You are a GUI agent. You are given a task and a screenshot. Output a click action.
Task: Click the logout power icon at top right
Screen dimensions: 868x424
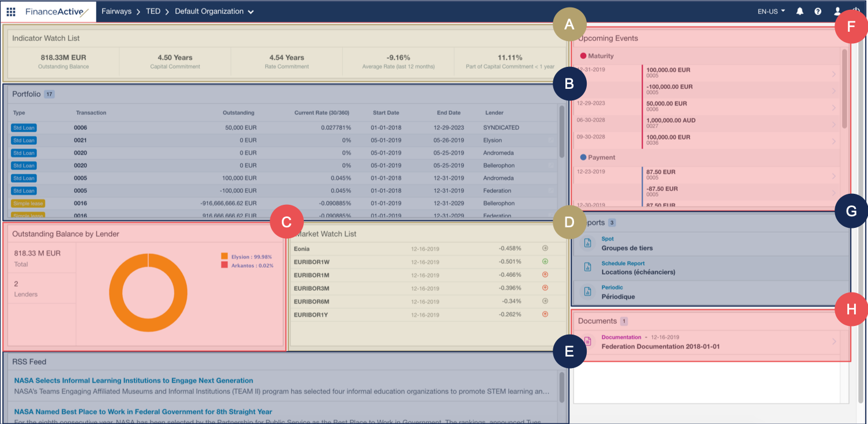pos(855,11)
